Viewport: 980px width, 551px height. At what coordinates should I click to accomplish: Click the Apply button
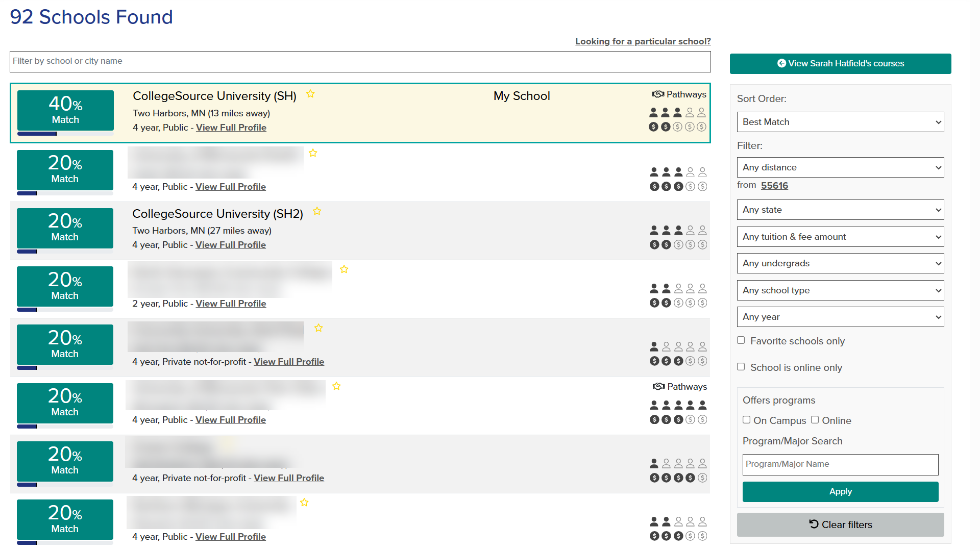click(x=840, y=492)
